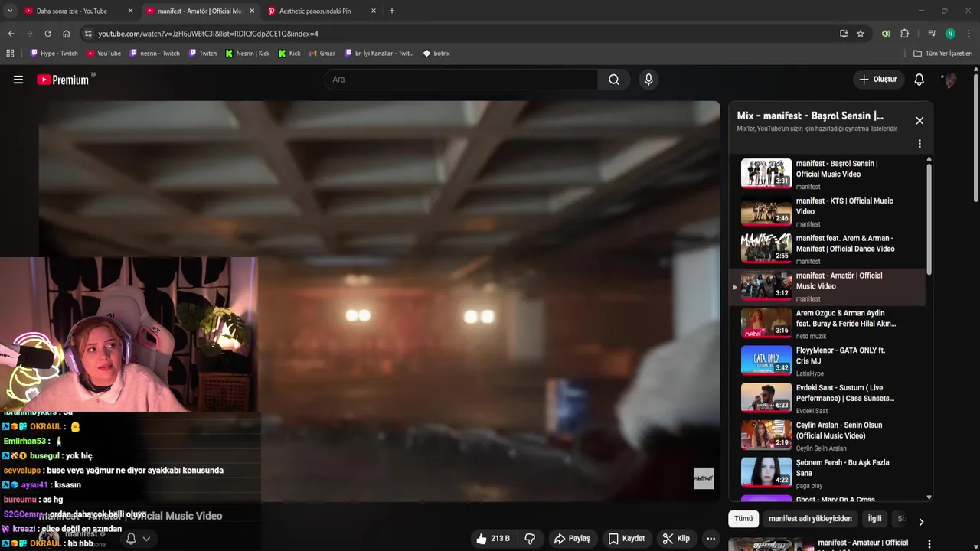Open more actions ellipsis under the video

711,539
